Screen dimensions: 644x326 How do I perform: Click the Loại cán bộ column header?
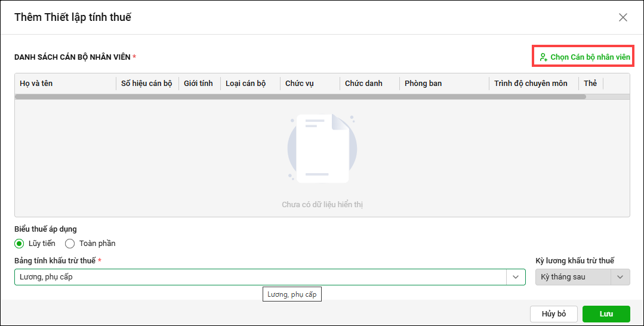[x=245, y=84]
